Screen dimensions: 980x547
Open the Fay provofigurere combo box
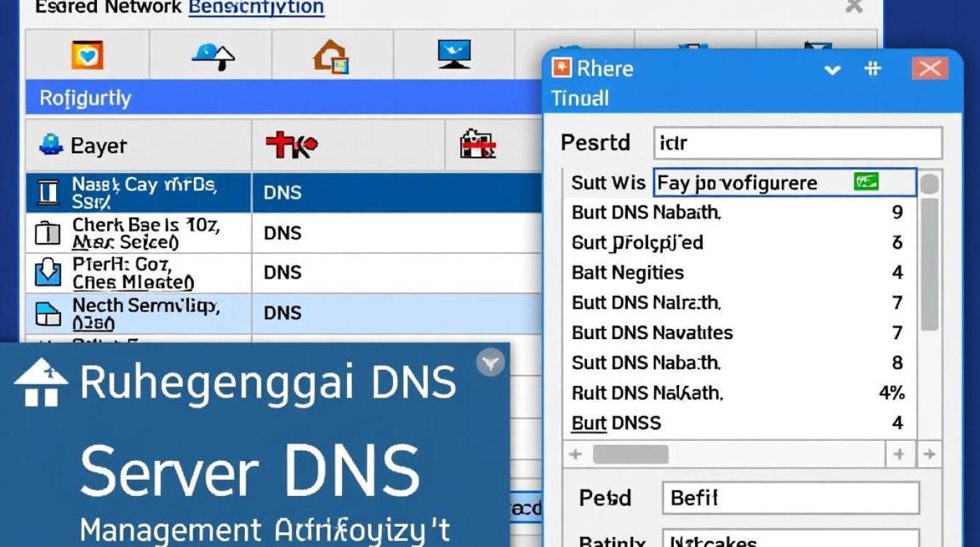point(784,182)
